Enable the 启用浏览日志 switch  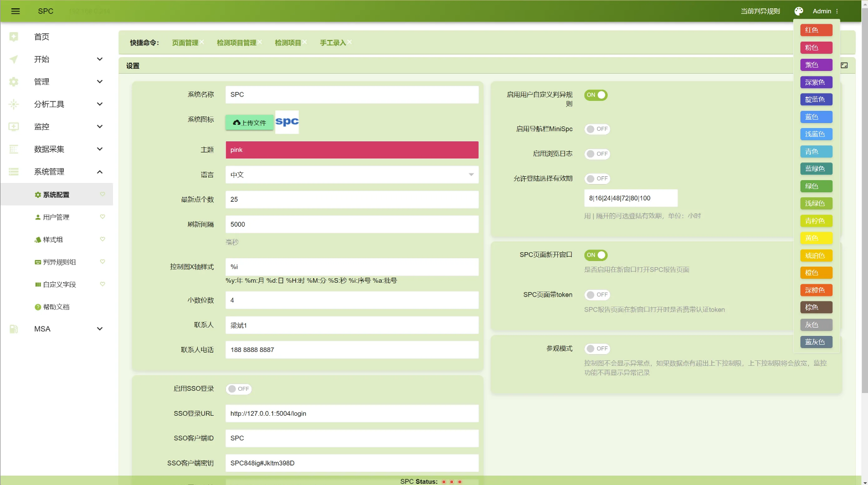point(597,154)
